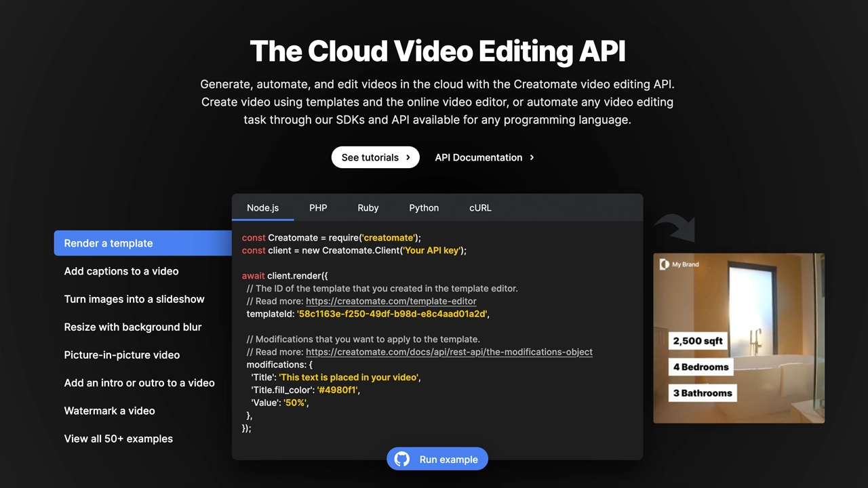Open the template-editor URL in code
The height and width of the screenshot is (488, 868).
pos(391,301)
